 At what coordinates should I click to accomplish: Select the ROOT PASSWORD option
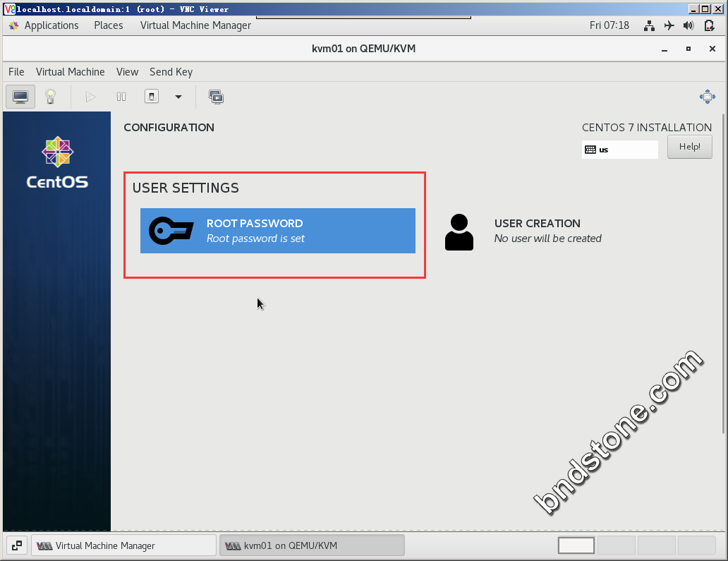point(278,231)
